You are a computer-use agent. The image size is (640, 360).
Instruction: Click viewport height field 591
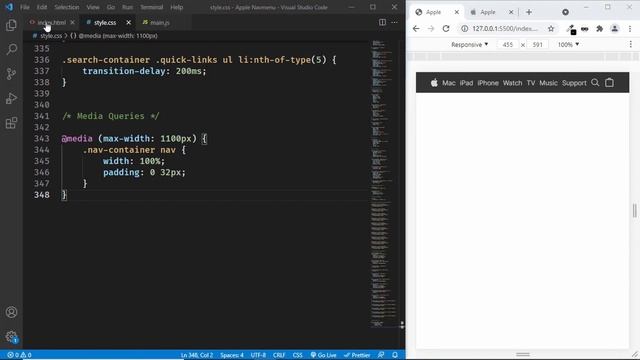[538, 45]
